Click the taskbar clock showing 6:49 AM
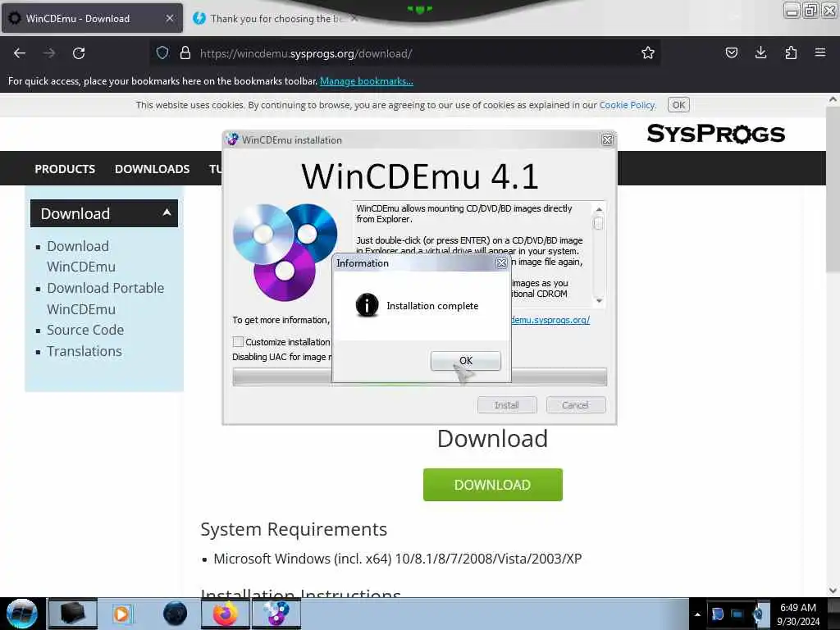 798,614
